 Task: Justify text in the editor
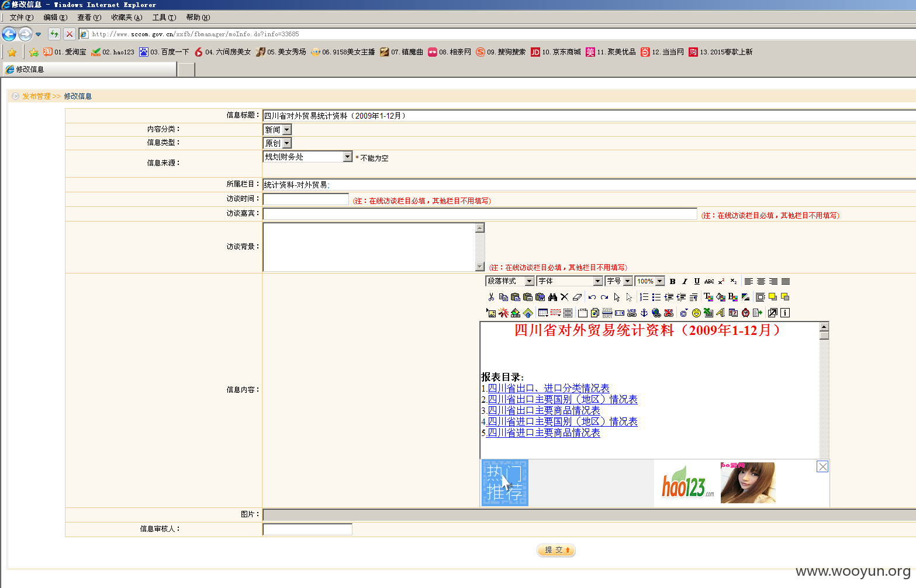pos(786,281)
